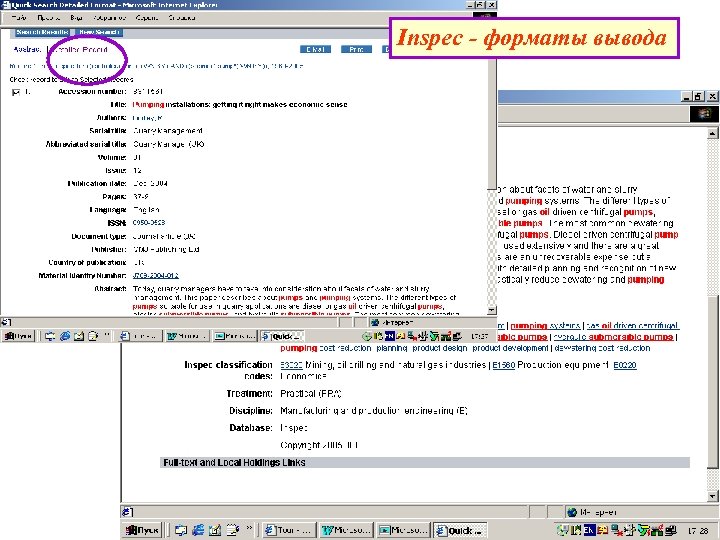Select the Detailed Record format link
720x540 pixels.
81,49
